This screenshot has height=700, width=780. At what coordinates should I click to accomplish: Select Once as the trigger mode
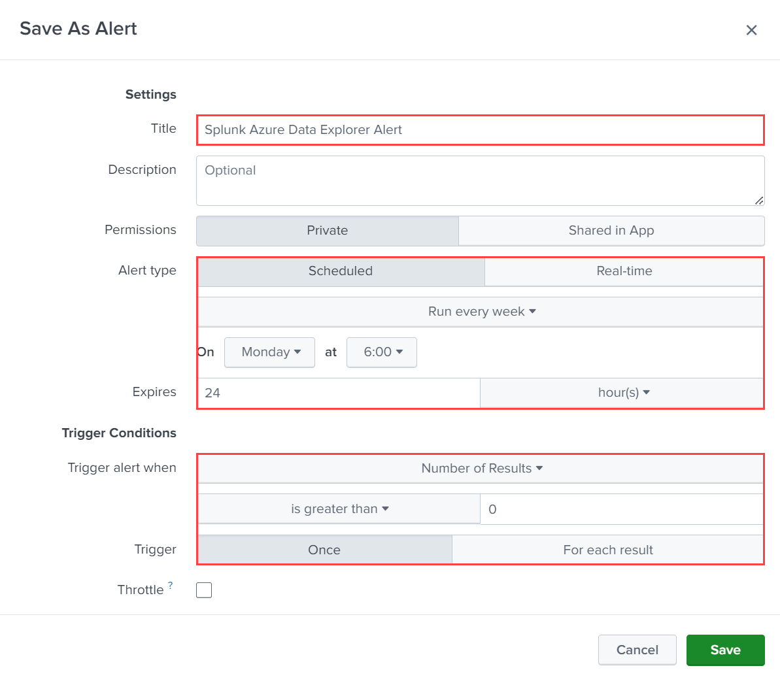[324, 550]
